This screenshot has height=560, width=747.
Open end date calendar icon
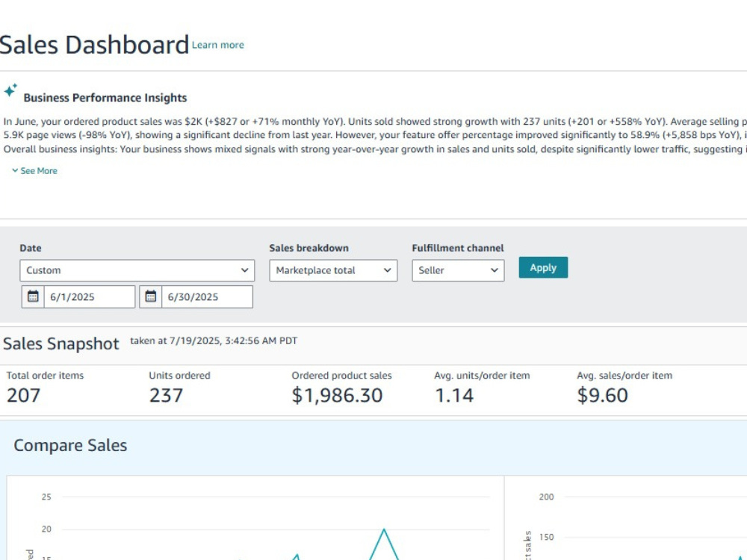[x=151, y=296]
